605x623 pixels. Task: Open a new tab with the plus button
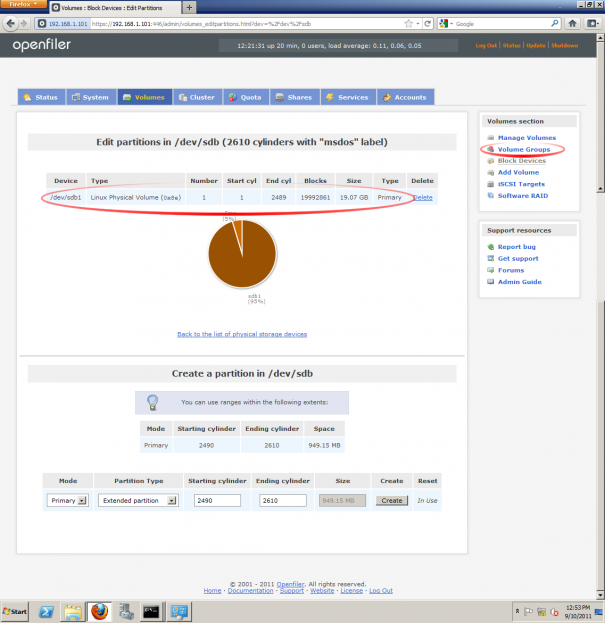click(189, 7)
